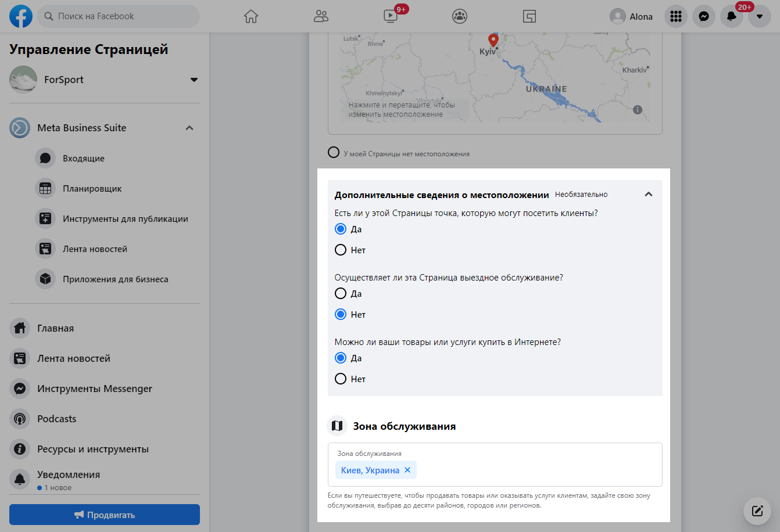Image resolution: width=780 pixels, height=532 pixels.
Task: Open the Friends icon in top navigation
Action: (321, 16)
